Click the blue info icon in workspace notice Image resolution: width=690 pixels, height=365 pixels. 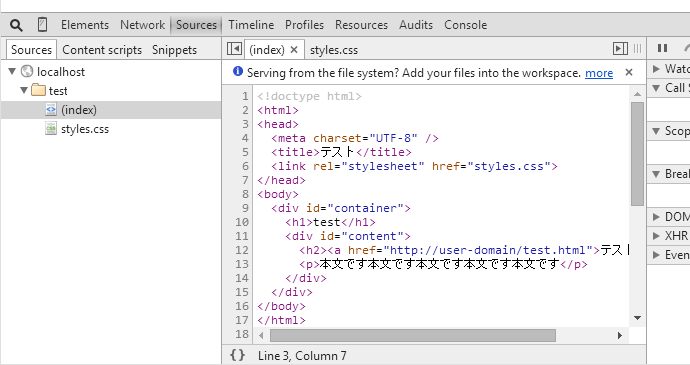[238, 71]
